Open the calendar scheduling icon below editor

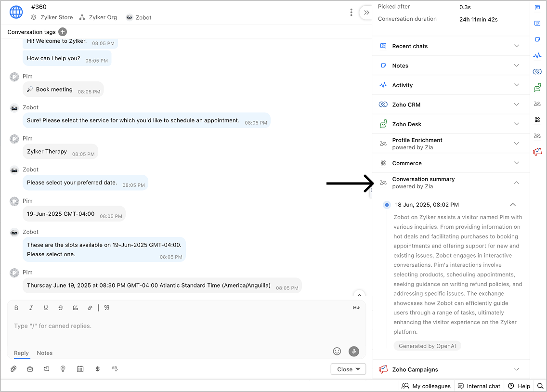point(80,368)
